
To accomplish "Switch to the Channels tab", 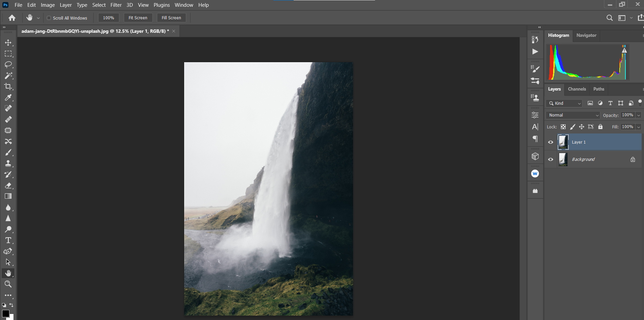I will point(577,89).
